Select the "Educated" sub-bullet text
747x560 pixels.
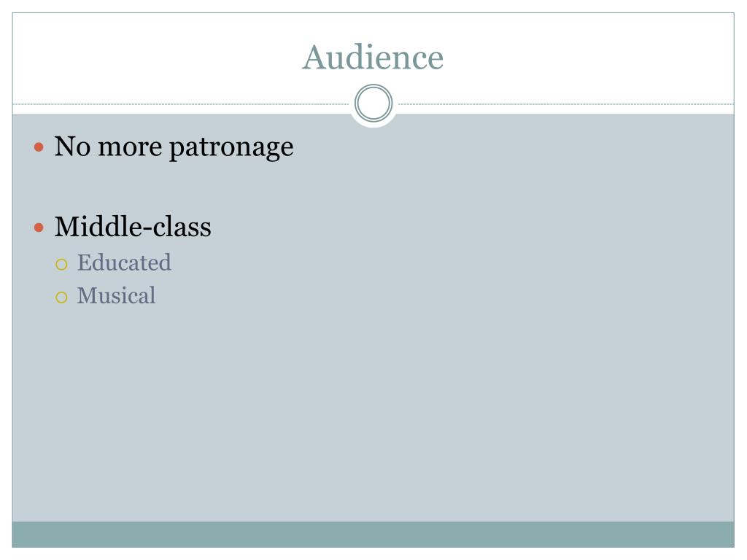(x=124, y=262)
